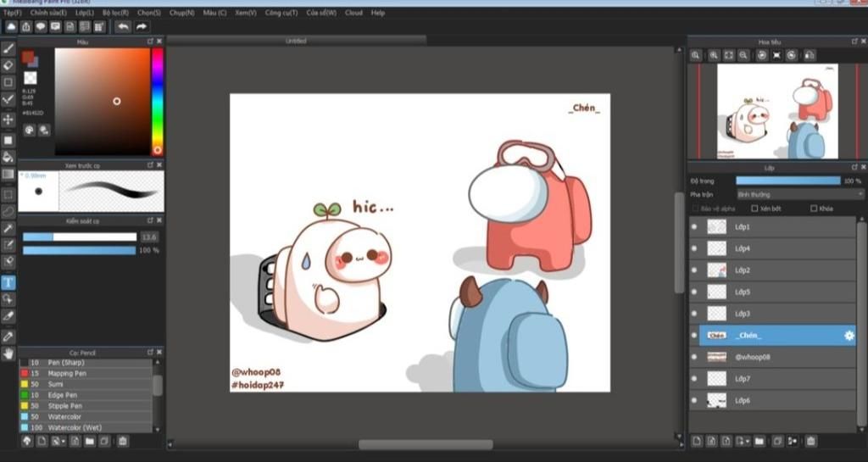This screenshot has width=868, height=462.
Task: Open cloud save icon in top toolbar
Action: coord(12,26)
